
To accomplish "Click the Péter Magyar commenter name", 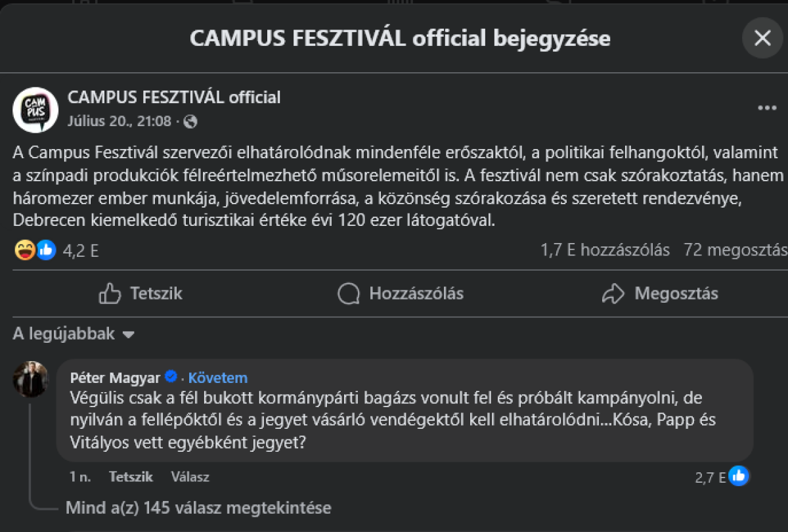I will 115,378.
